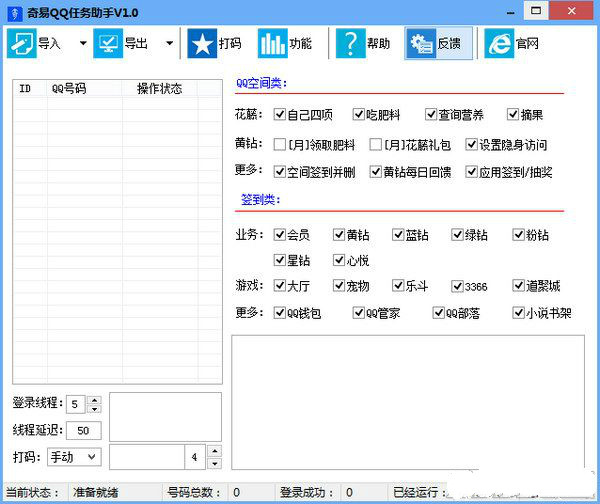
Task: Increase the value 4 spinner up
Action: pos(215,451)
